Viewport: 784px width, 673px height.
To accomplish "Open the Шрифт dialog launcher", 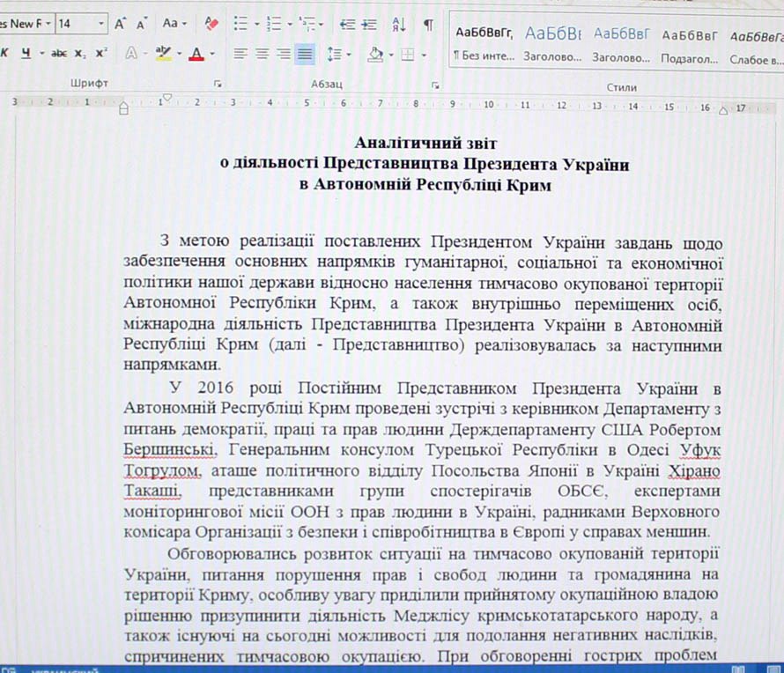I will click(x=218, y=85).
